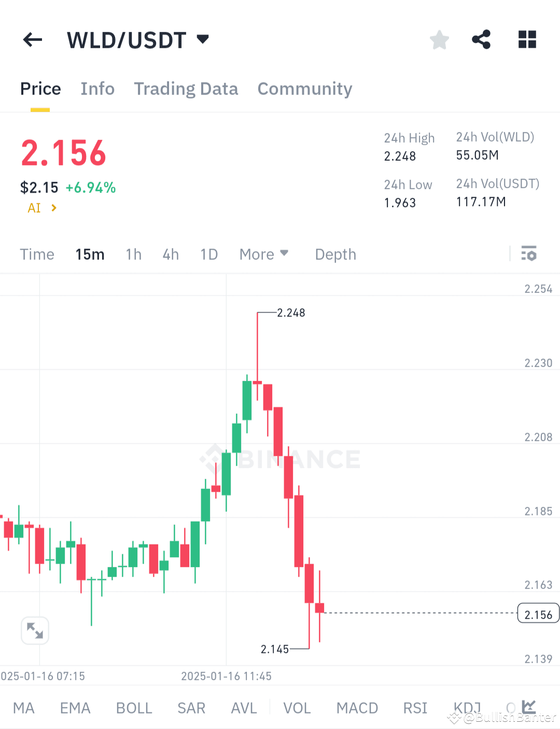Expand the chart to fullscreen
This screenshot has width=560, height=729.
(35, 630)
